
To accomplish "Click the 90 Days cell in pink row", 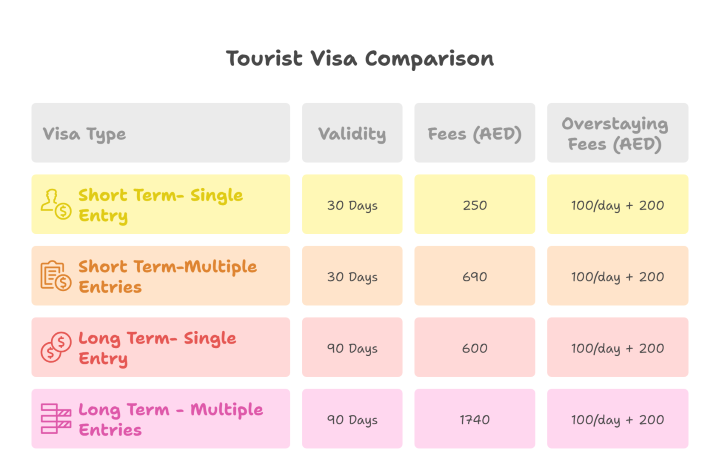I will [x=352, y=420].
